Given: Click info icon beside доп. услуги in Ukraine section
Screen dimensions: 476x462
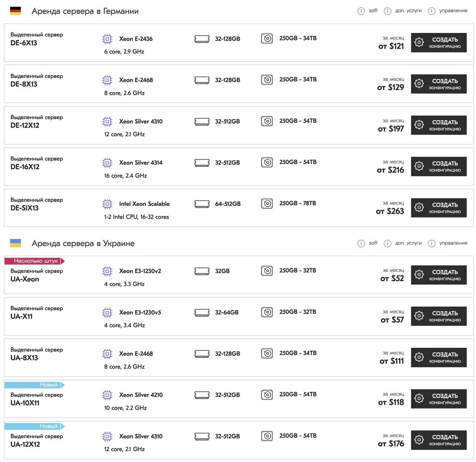Looking at the screenshot, I should click(387, 244).
